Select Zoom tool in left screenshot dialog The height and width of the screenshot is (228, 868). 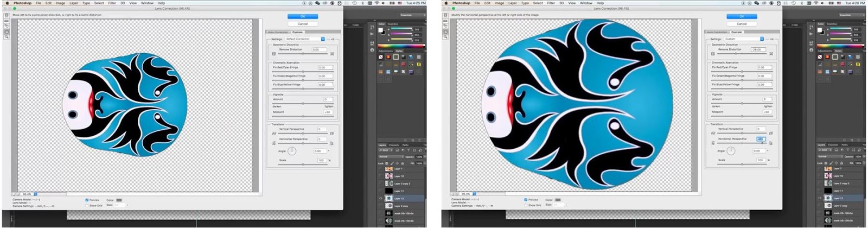click(x=7, y=37)
